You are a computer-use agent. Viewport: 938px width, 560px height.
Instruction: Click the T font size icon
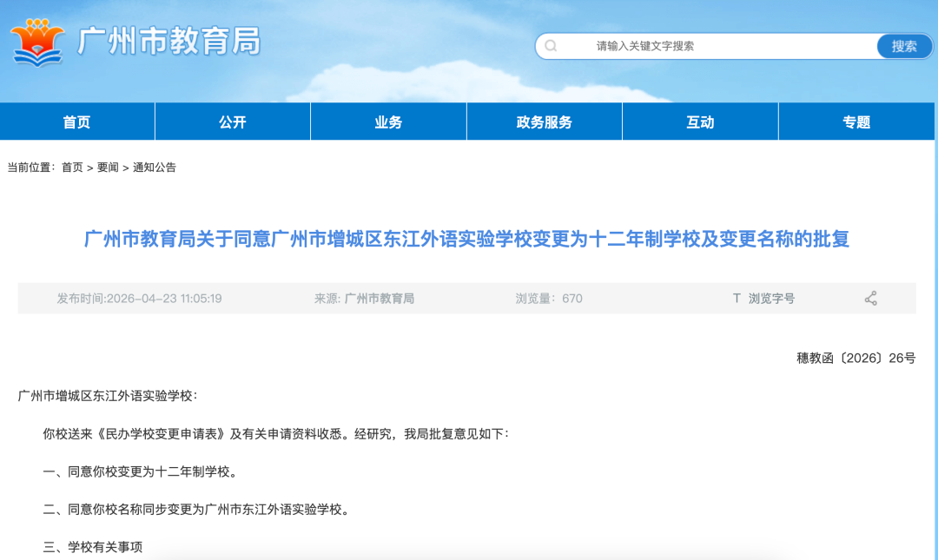click(x=736, y=299)
